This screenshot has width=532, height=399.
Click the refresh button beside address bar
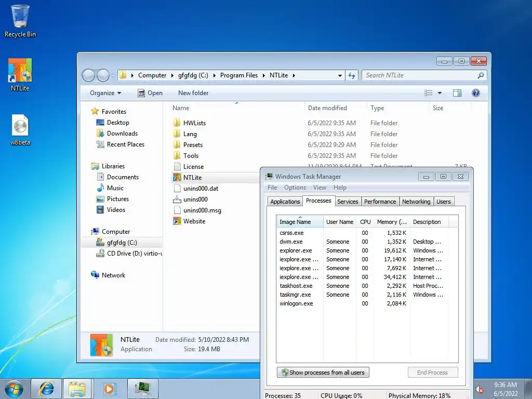click(352, 75)
